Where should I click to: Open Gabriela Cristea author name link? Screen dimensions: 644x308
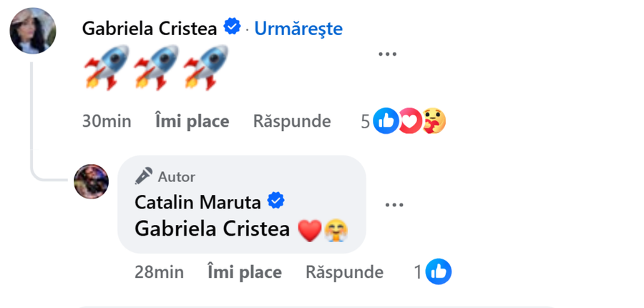pyautogui.click(x=150, y=29)
